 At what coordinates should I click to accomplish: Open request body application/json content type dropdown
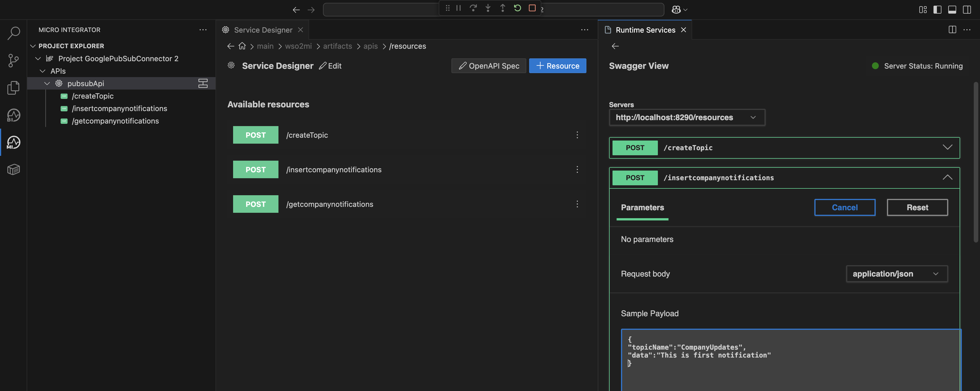point(897,274)
